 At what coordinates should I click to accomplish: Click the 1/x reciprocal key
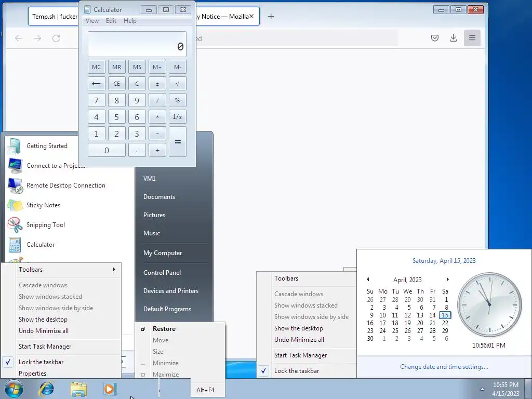[178, 117]
